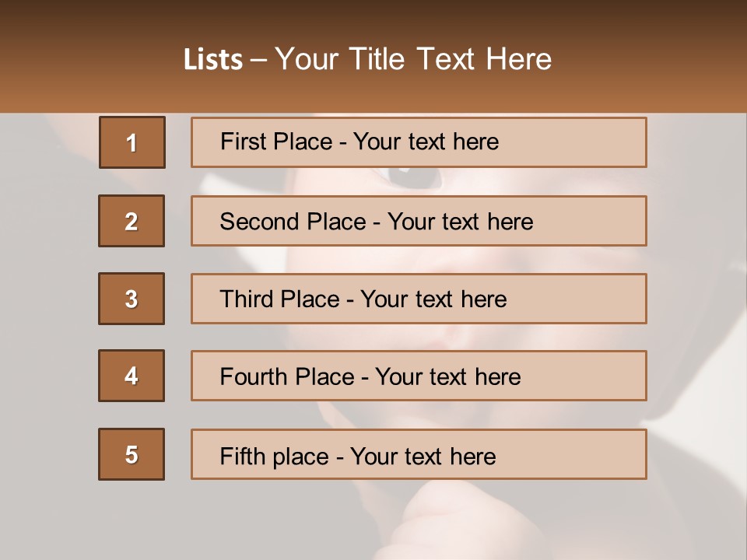Click 'Your text here' in First Place bar
The image size is (747, 560).
[426, 142]
